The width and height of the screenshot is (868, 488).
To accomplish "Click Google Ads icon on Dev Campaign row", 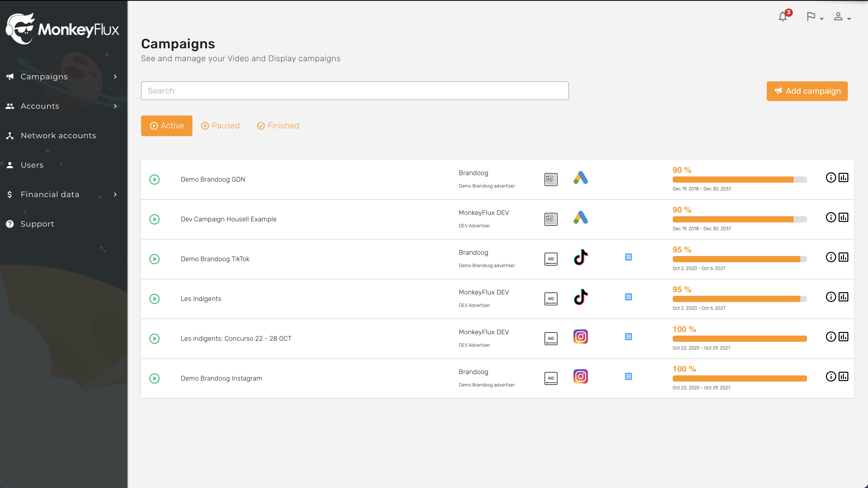I will coord(580,218).
